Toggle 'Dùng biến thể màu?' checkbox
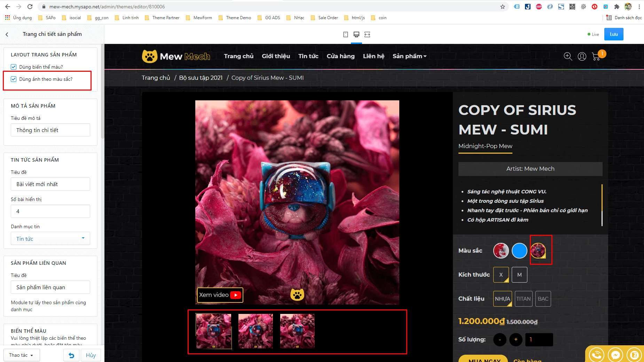 [x=14, y=67]
